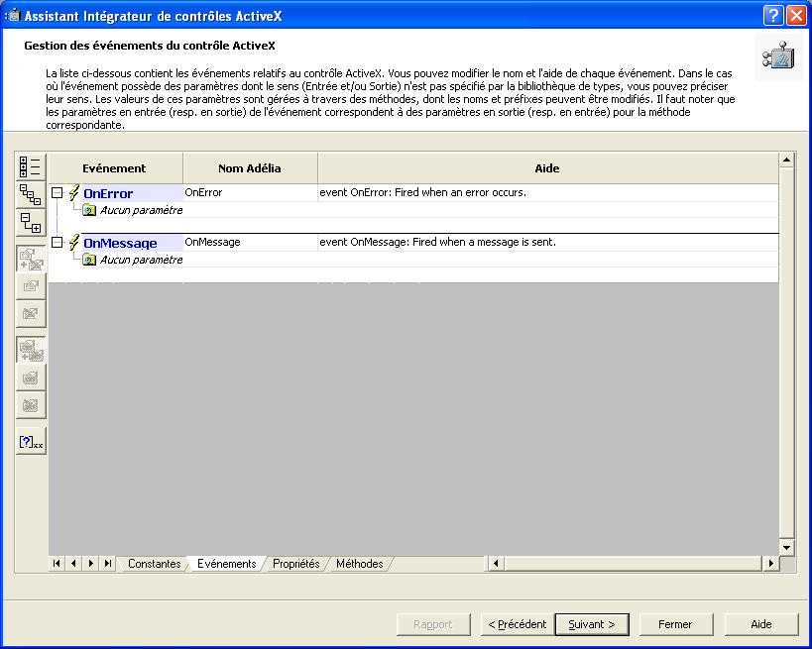Collapse the OnMessage event node
The width and height of the screenshot is (812, 649).
(x=58, y=242)
